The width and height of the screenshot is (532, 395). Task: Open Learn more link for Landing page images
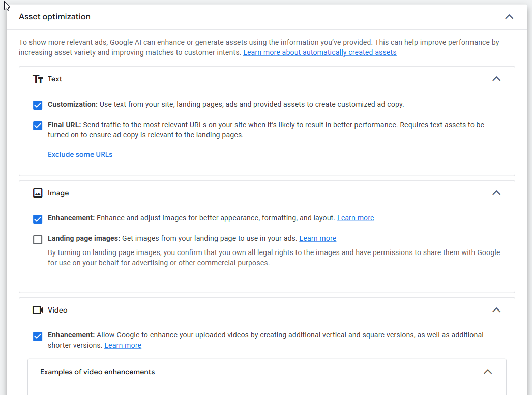click(317, 238)
